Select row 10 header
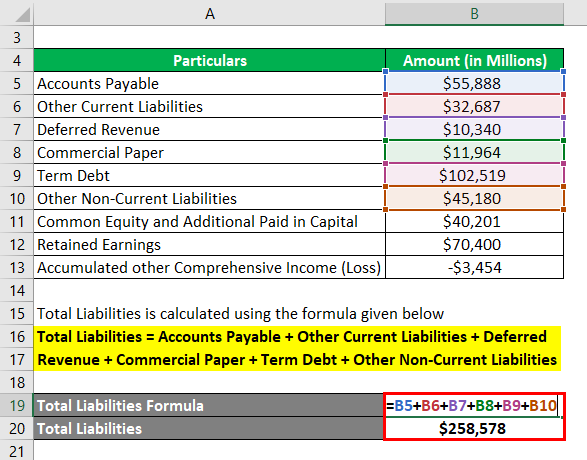587x460 pixels. pyautogui.click(x=17, y=198)
